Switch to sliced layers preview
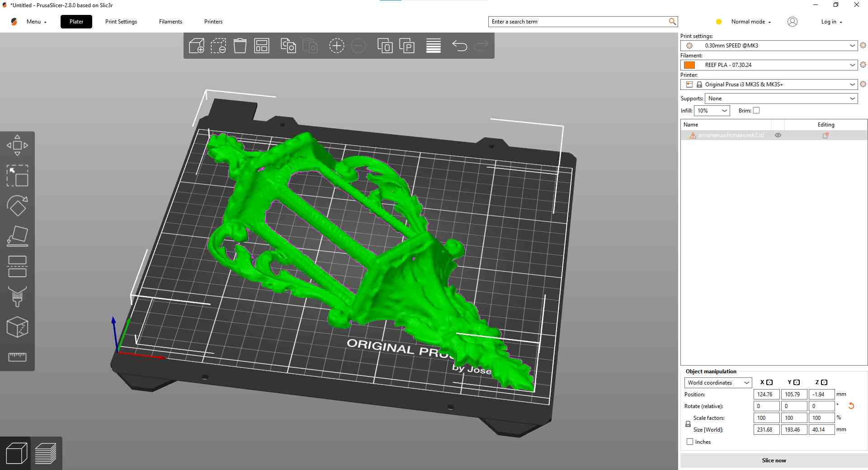Image resolution: width=868 pixels, height=470 pixels. coord(46,453)
